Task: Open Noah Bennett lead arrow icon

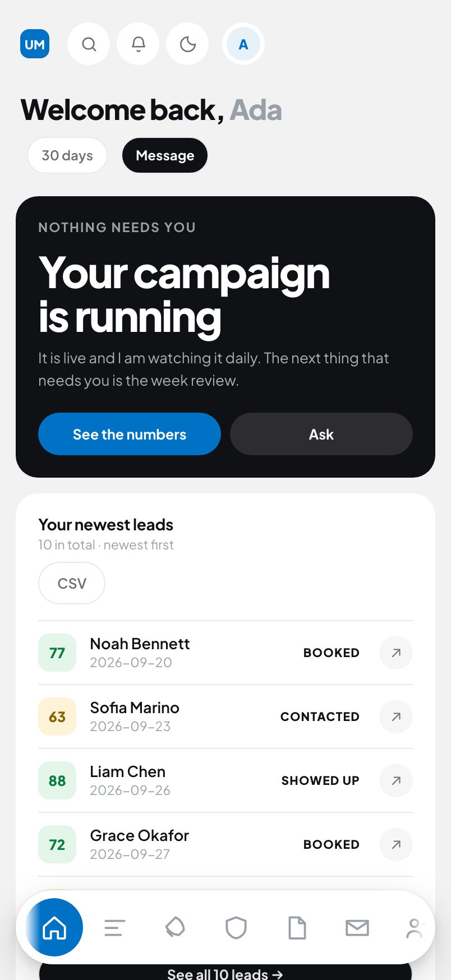Action: point(396,653)
